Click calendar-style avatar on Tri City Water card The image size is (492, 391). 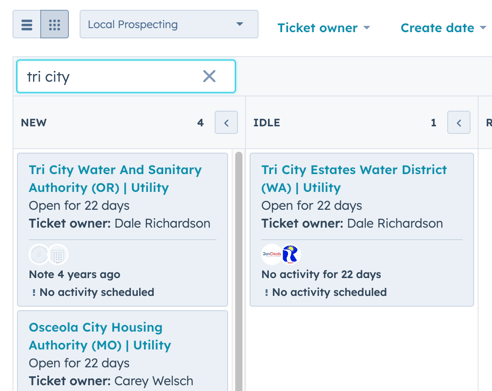click(x=58, y=255)
